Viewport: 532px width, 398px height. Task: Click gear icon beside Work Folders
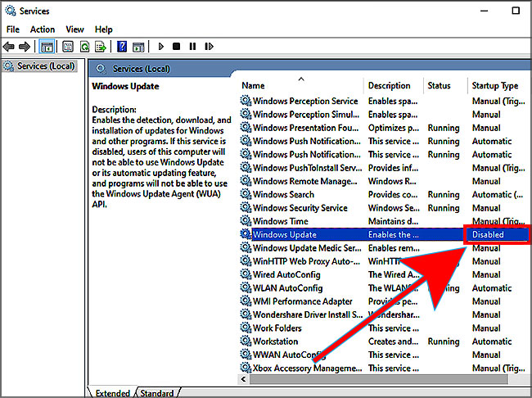[246, 328]
